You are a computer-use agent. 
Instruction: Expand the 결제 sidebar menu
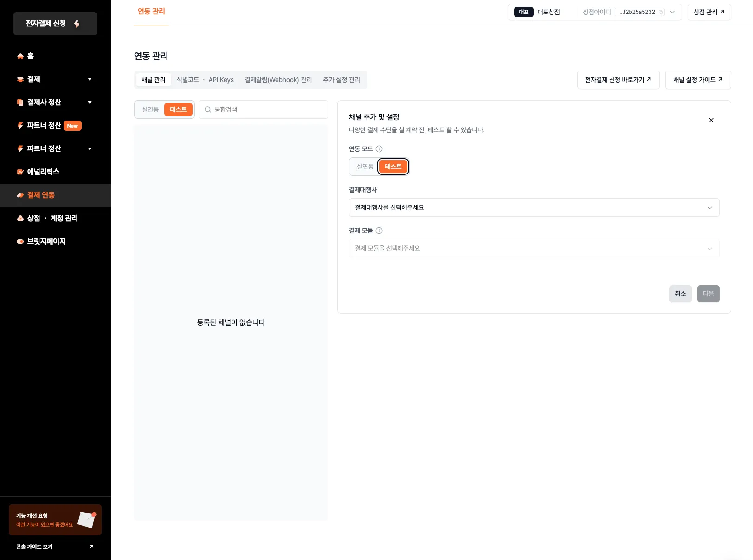click(x=90, y=79)
